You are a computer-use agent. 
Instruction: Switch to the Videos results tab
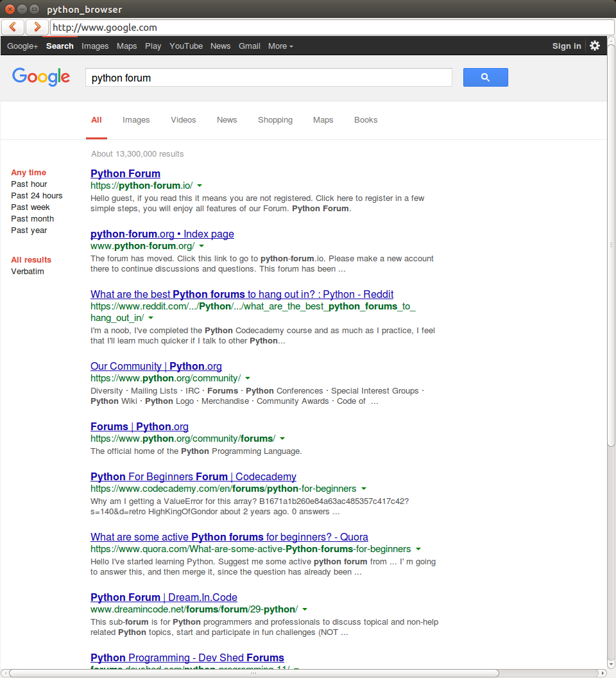point(183,120)
